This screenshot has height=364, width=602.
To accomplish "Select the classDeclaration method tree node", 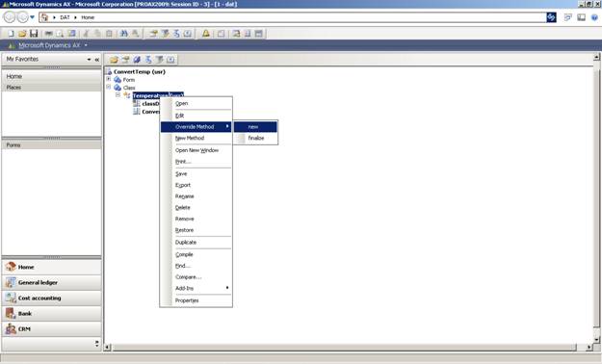I will tap(150, 104).
